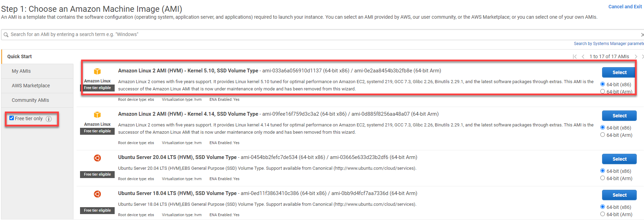Viewport: 644px width, 221px height.
Task: Click Free tier eligible badge for Ubuntu 20.04
Action: pos(97,175)
